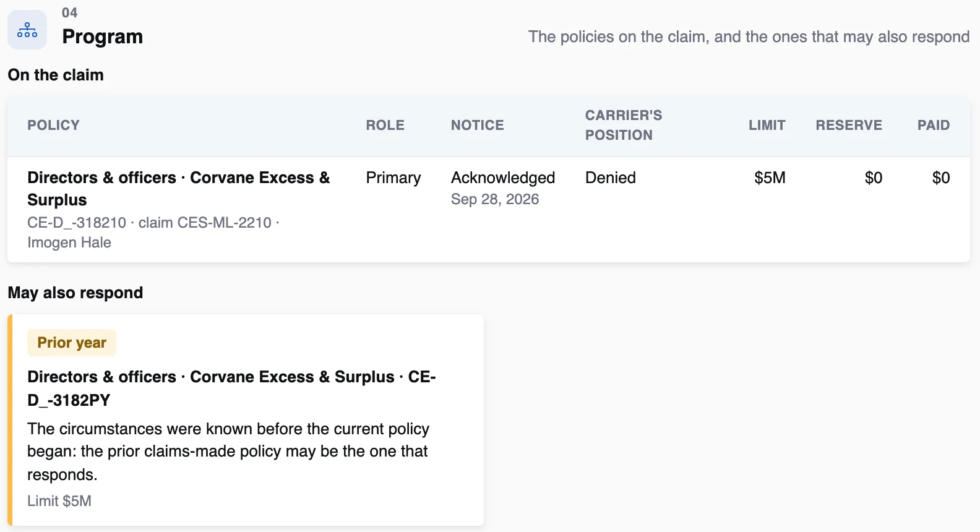Click the Denied carrier position cell
This screenshot has width=980, height=532.
pos(611,178)
